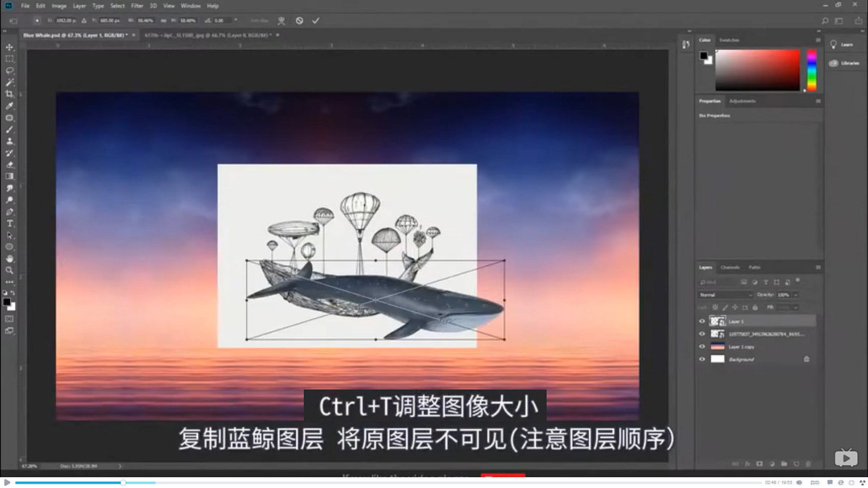Activate the Lasso tool
868x488 pixels.
tap(9, 70)
